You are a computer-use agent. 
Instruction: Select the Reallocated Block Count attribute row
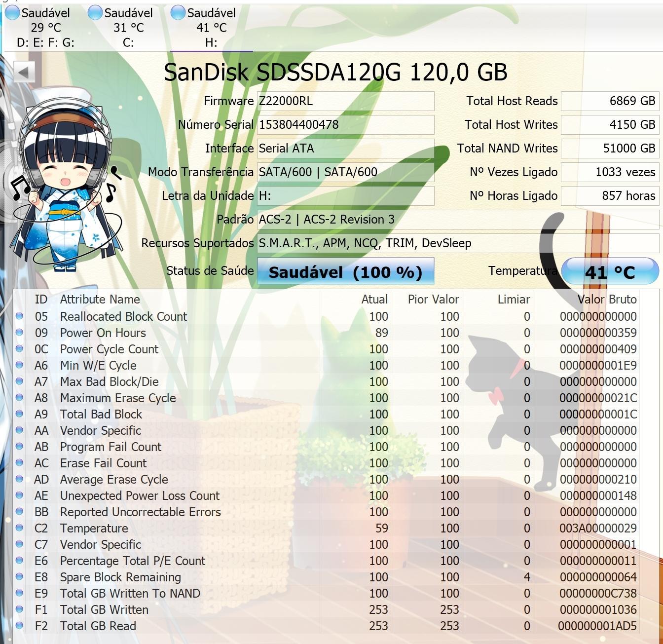[326, 316]
